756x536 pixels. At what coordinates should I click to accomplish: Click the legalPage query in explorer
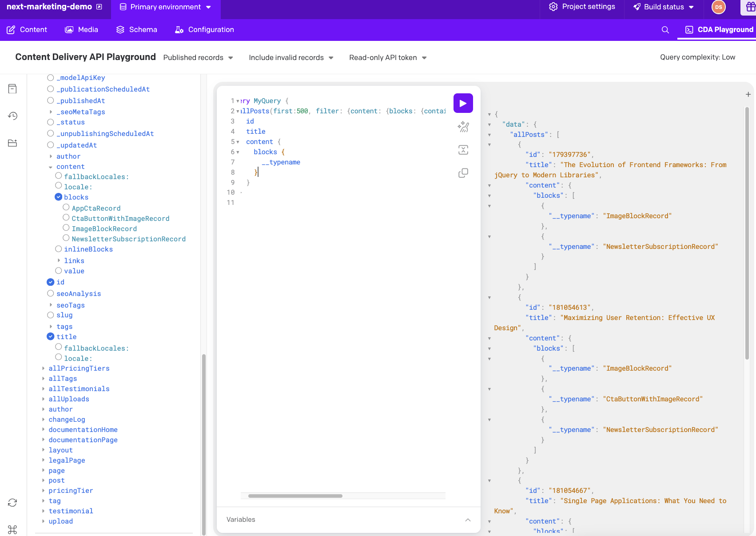pyautogui.click(x=67, y=460)
